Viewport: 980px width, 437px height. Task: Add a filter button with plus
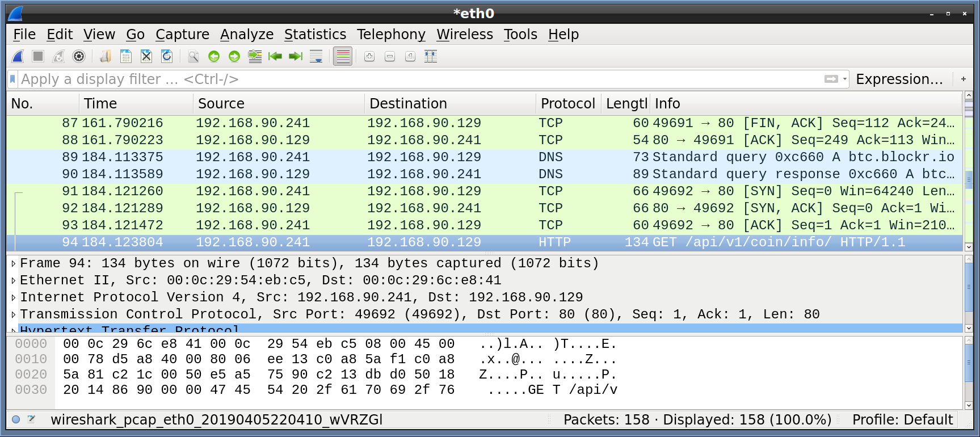tap(964, 79)
